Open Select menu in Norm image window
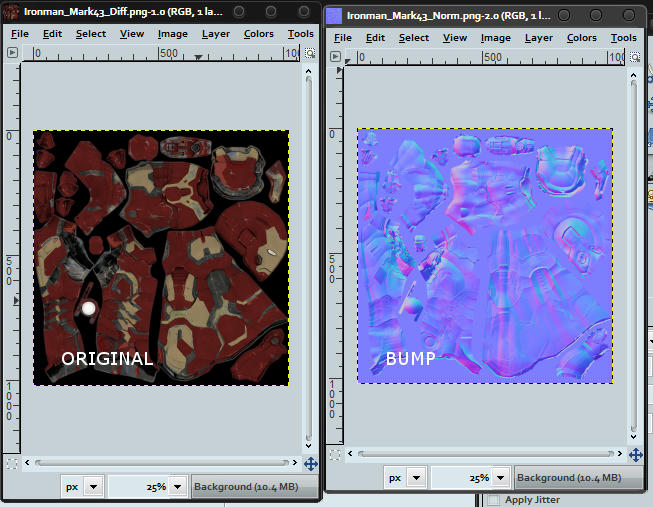The width and height of the screenshot is (653, 507). click(x=414, y=38)
